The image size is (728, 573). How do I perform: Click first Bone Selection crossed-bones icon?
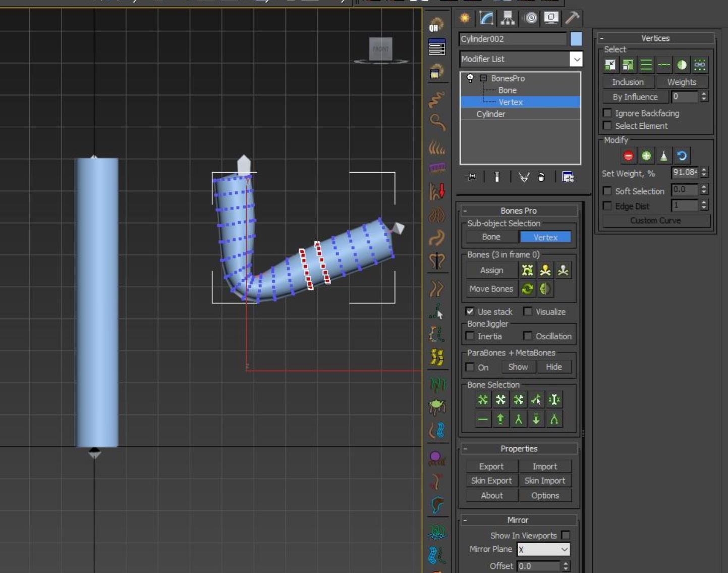(x=483, y=400)
